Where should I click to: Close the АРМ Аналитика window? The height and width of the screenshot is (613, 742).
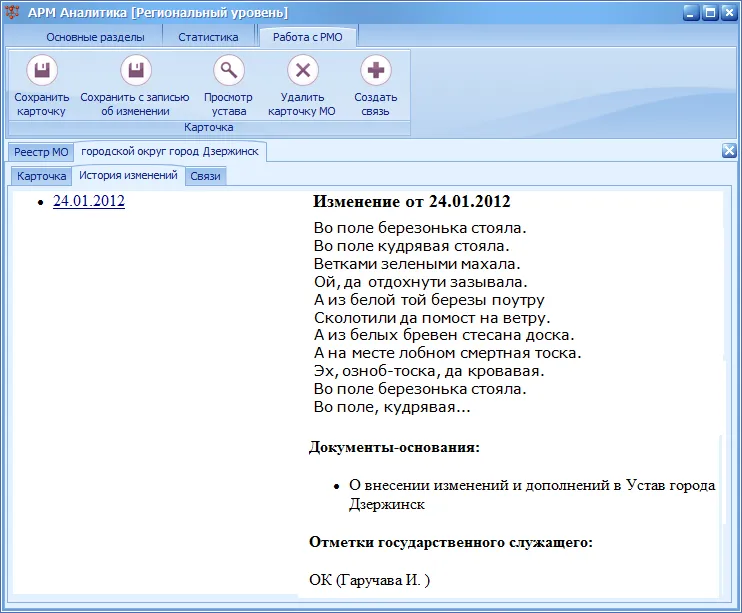coord(729,13)
